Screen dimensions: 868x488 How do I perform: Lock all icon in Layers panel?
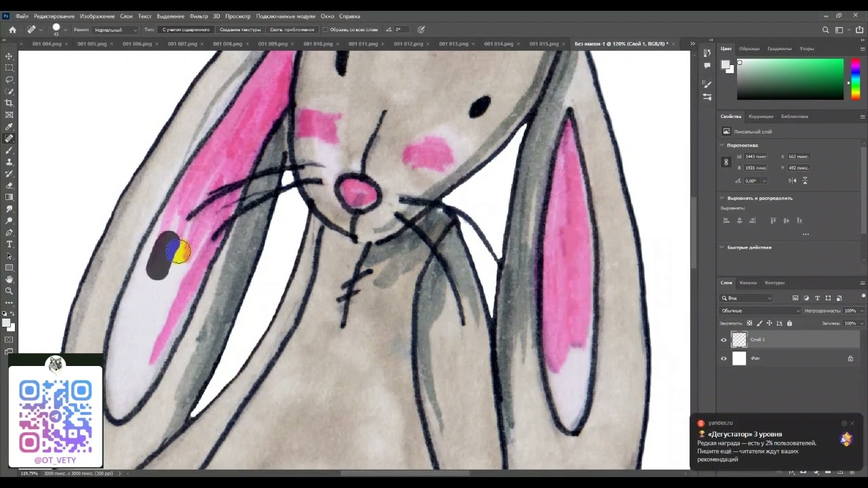789,323
